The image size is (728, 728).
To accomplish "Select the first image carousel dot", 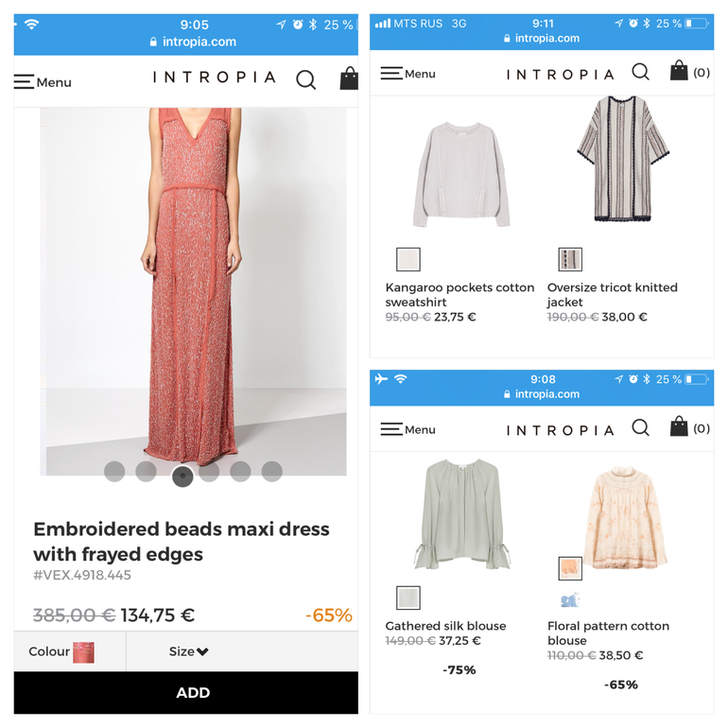I will 114,471.
